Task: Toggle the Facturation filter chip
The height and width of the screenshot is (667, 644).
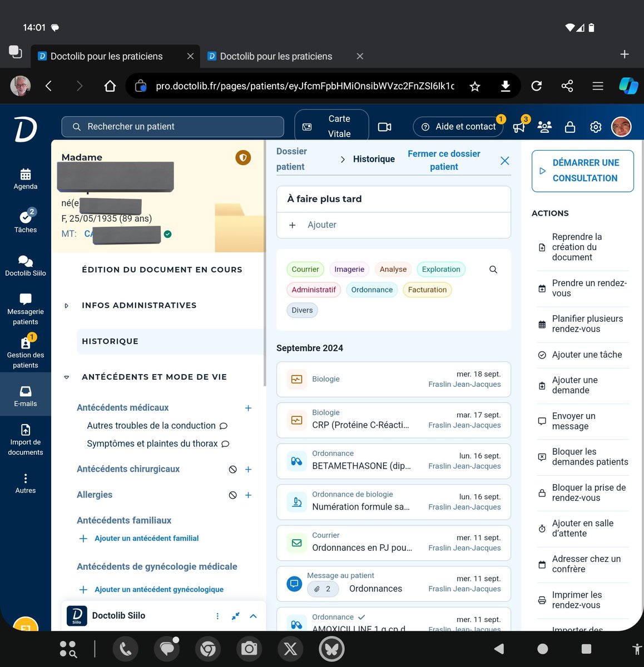Action: (427, 290)
